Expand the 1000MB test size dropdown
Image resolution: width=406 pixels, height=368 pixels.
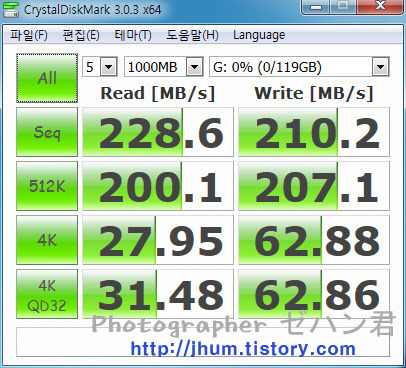tap(195, 67)
